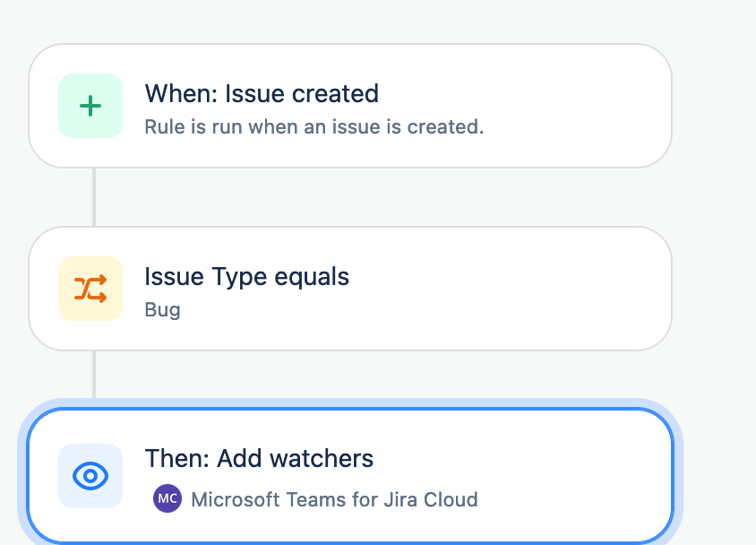Open the 'Then: Add watchers' action title
The image size is (756, 545).
click(x=259, y=458)
